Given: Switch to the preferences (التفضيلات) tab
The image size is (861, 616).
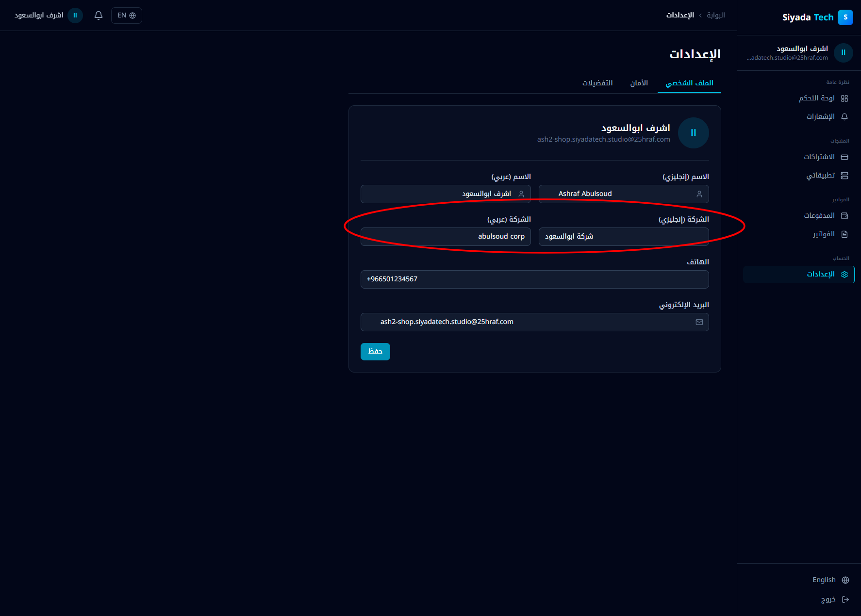Looking at the screenshot, I should click(x=597, y=83).
